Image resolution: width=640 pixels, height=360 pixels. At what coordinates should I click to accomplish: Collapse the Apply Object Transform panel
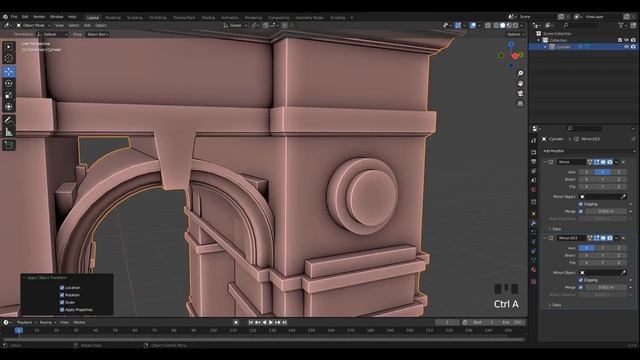click(24, 278)
